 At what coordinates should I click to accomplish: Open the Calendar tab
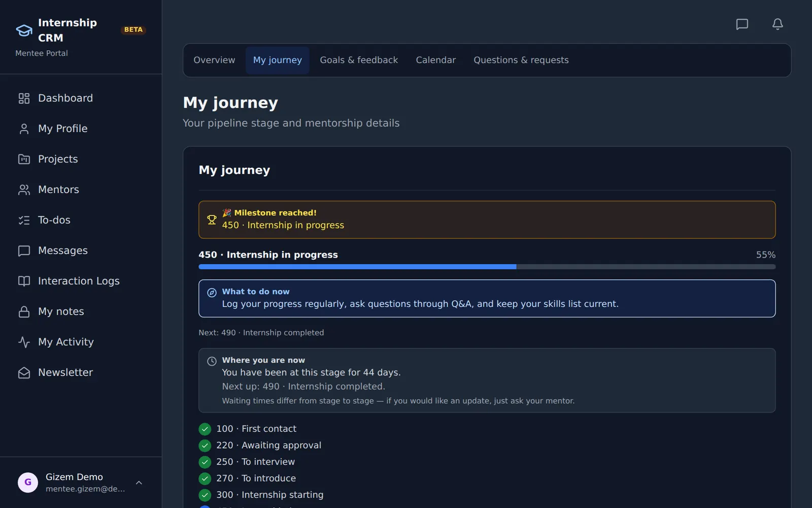436,60
